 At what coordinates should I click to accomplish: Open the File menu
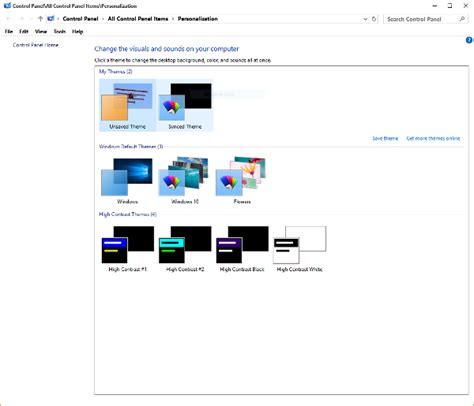point(9,32)
